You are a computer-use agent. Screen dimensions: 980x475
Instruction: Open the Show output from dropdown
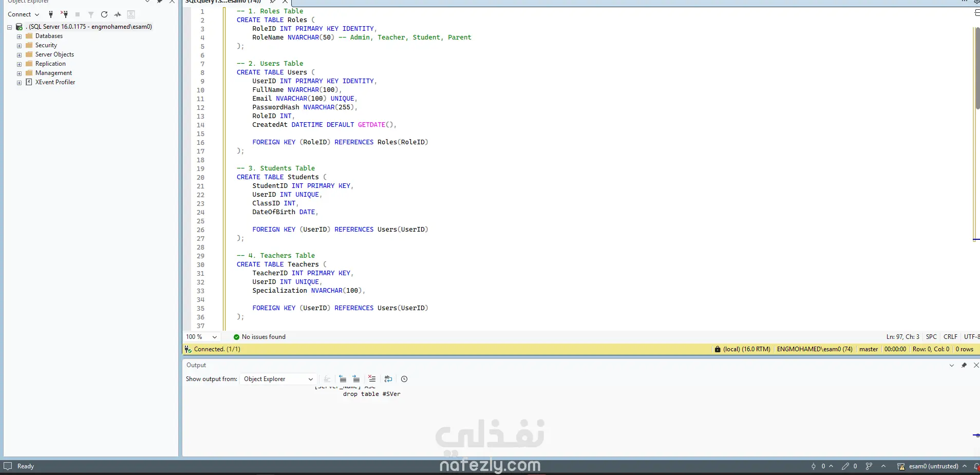point(278,379)
